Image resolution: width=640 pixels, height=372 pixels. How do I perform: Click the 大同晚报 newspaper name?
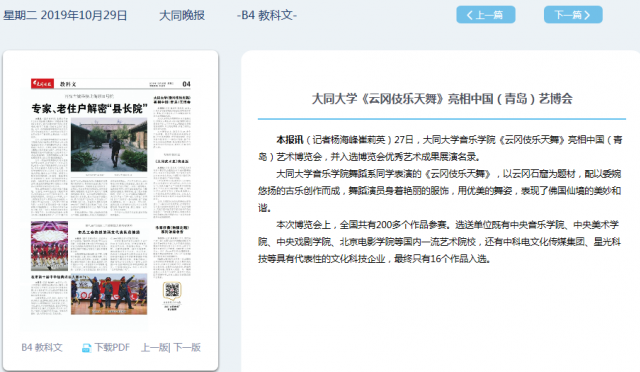click(182, 16)
